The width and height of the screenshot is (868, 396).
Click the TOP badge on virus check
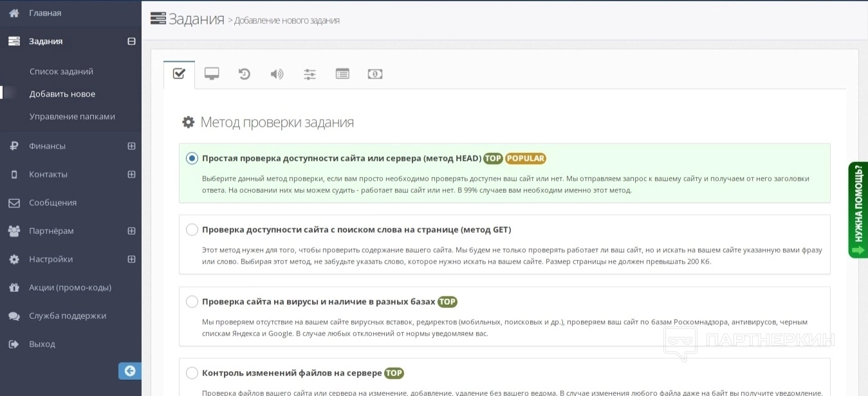(447, 301)
